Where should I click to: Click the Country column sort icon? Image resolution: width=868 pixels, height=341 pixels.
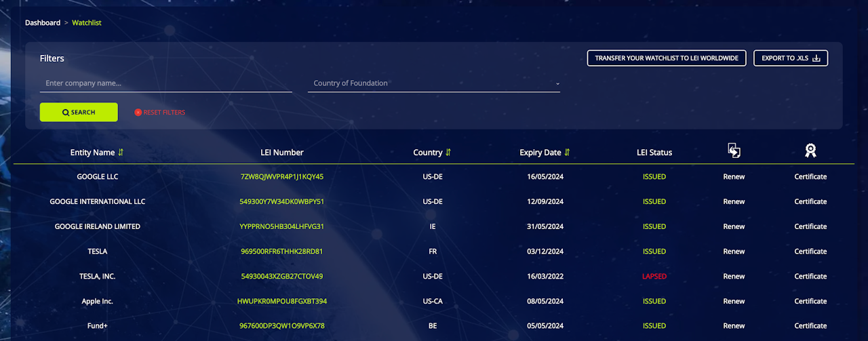pyautogui.click(x=448, y=153)
